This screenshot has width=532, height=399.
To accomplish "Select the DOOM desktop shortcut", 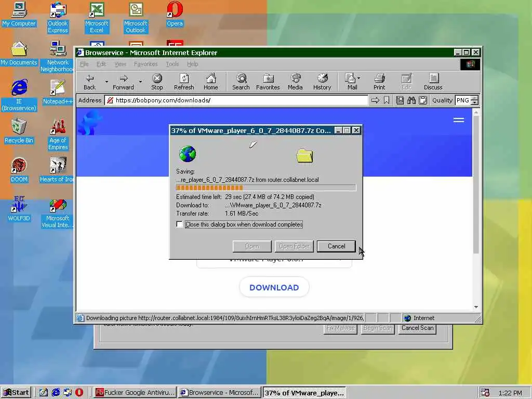I will tap(19, 170).
